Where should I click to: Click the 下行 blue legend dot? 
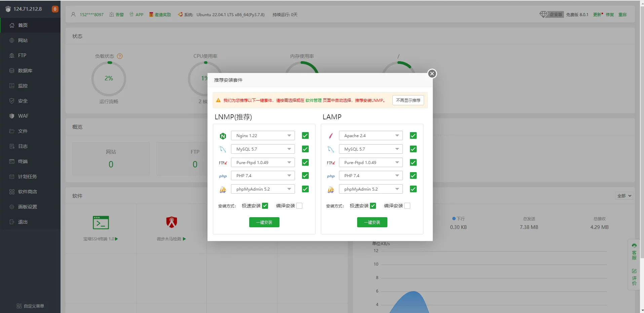tap(454, 219)
